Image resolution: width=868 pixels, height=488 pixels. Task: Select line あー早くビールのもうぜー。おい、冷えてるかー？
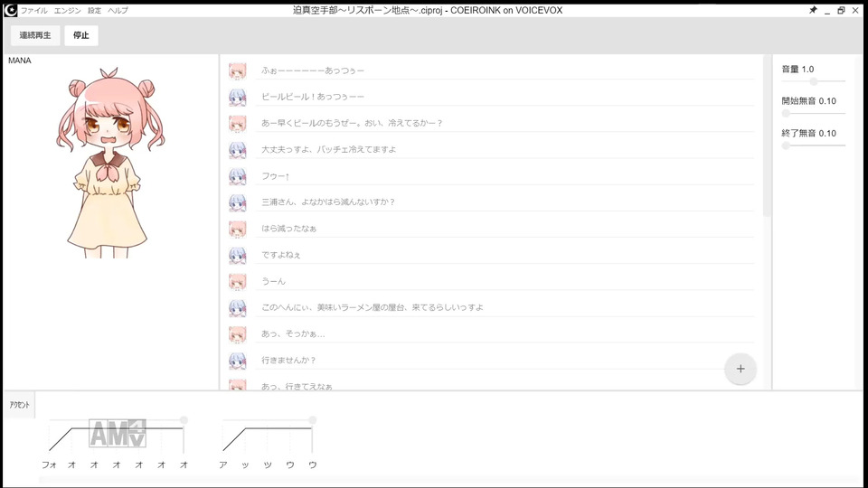click(505, 123)
